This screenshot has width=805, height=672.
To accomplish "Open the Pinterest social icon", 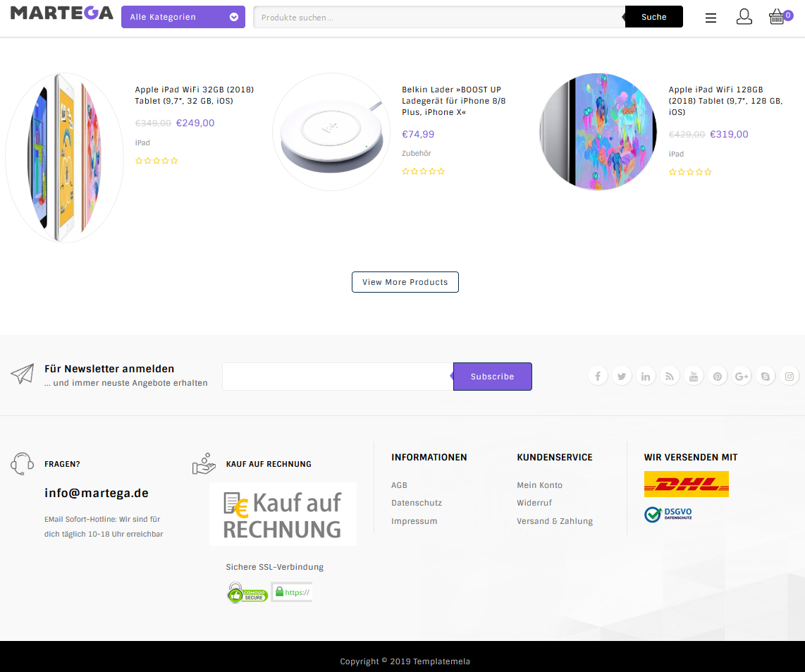I will (717, 376).
